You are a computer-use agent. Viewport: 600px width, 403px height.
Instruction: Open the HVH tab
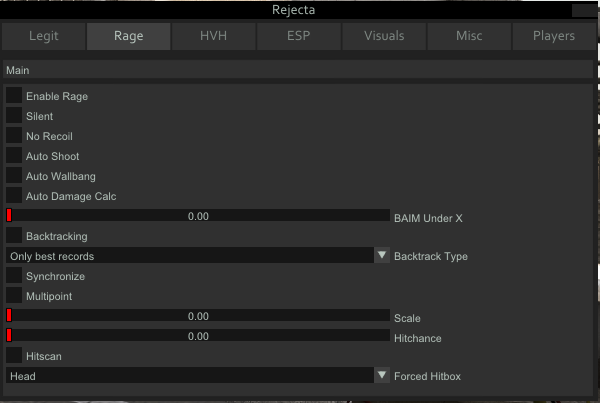click(213, 36)
